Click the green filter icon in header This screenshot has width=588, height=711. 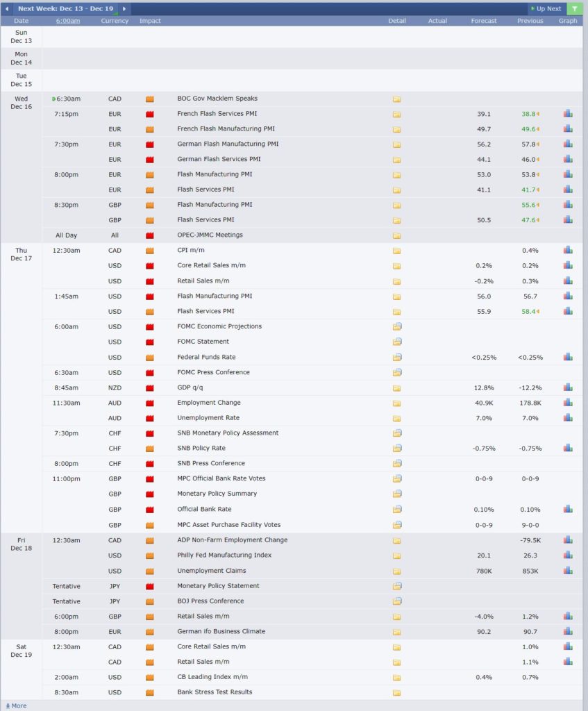574,8
